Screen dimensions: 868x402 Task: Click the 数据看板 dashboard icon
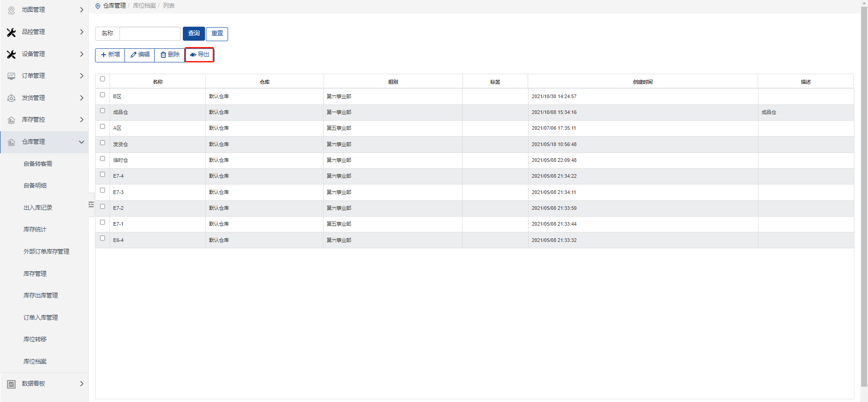point(11,384)
